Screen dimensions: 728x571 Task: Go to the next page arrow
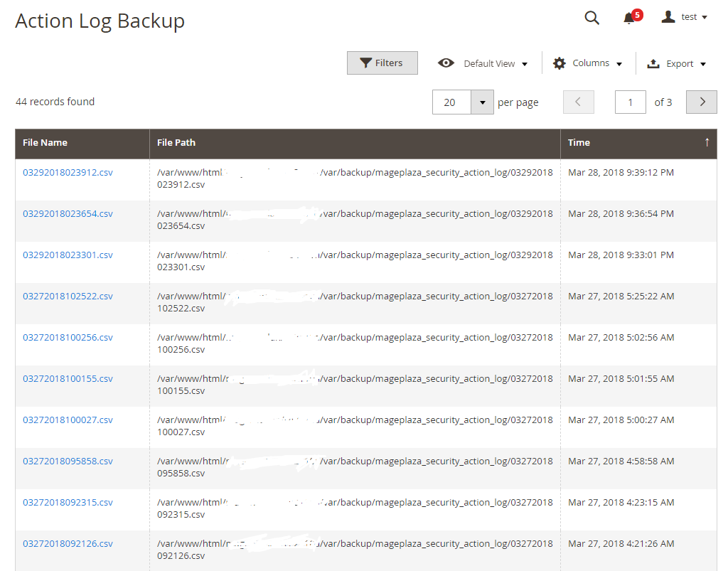tap(702, 102)
